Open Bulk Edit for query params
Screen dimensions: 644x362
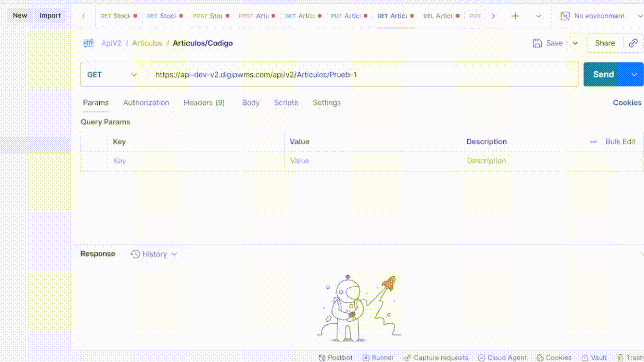tap(620, 141)
